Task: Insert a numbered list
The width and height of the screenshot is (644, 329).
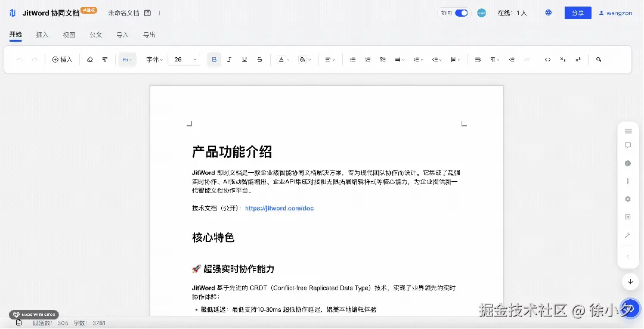Action: click(x=367, y=60)
